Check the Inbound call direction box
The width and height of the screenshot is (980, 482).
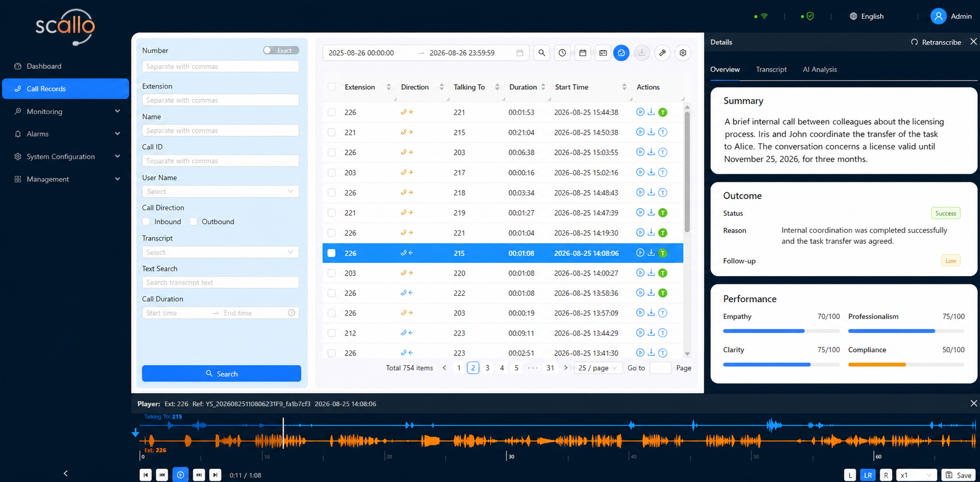coord(146,221)
